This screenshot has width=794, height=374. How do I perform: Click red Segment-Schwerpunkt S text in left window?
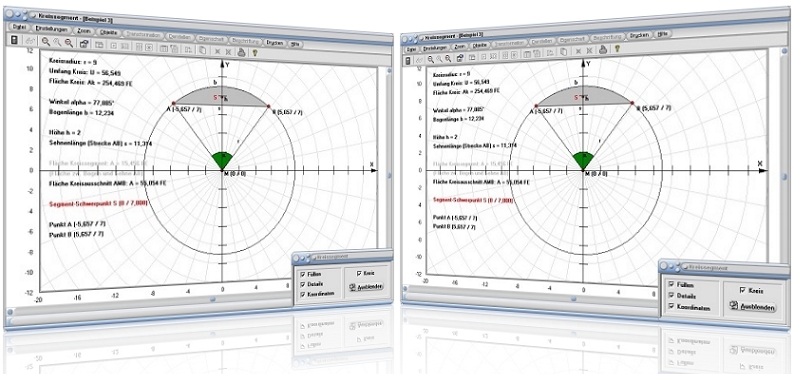pyautogui.click(x=98, y=203)
